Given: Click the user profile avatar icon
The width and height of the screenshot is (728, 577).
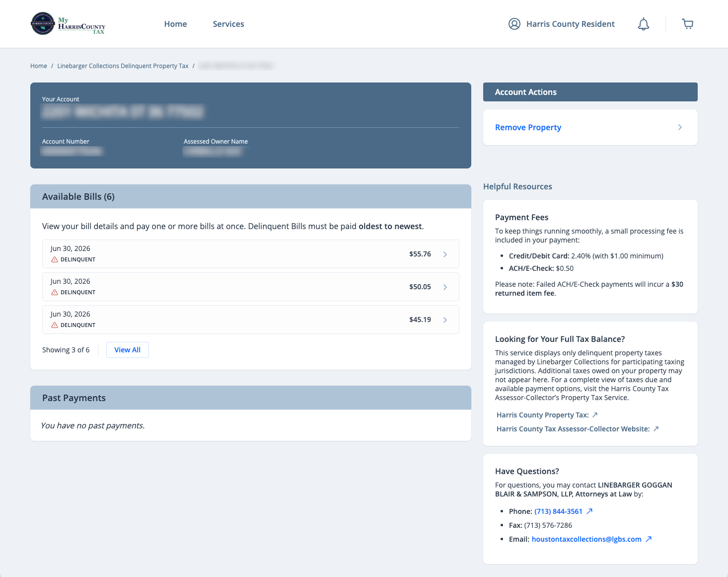Looking at the screenshot, I should point(514,24).
